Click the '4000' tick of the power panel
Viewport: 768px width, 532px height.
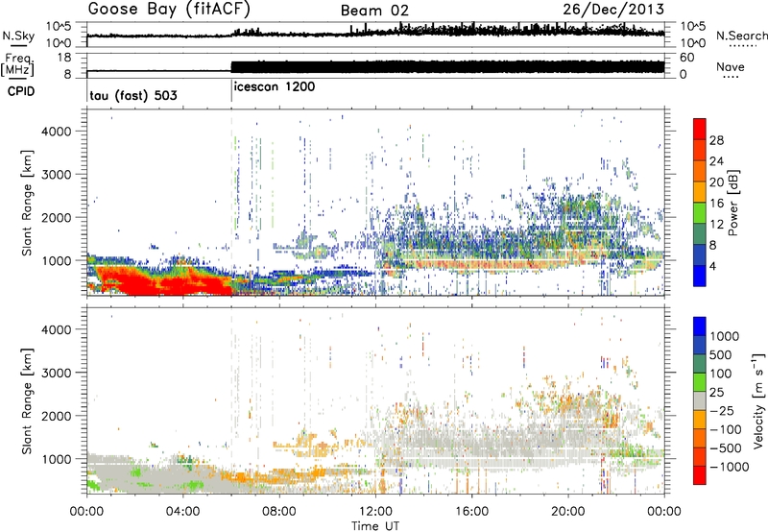click(56, 132)
